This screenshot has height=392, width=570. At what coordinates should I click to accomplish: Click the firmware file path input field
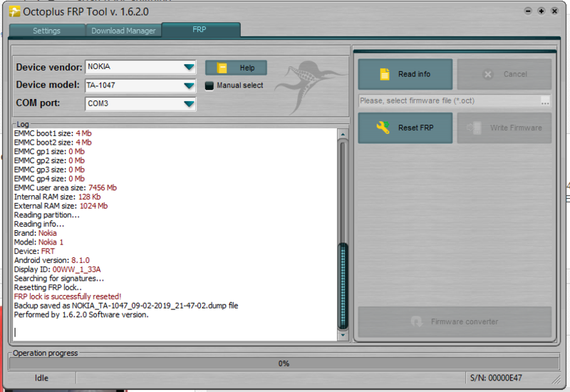(450, 100)
